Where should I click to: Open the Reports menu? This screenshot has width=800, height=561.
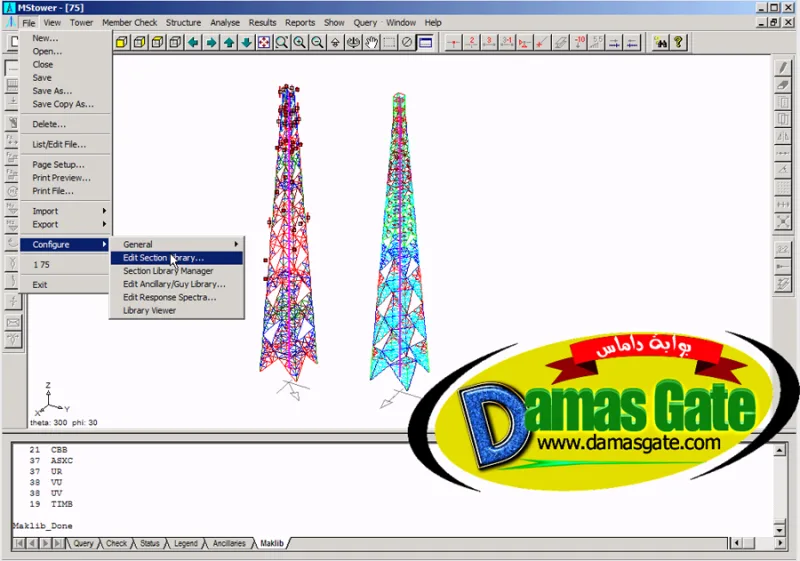pos(300,22)
